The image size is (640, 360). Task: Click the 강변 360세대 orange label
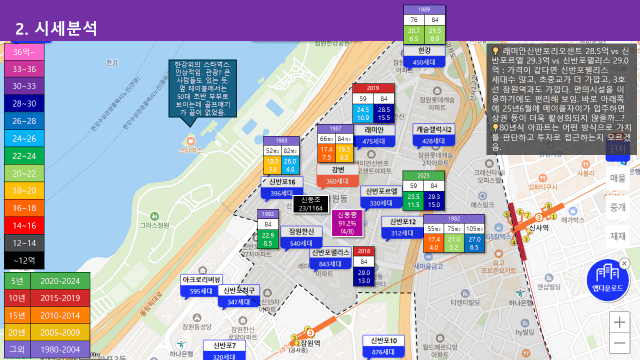pos(338,176)
